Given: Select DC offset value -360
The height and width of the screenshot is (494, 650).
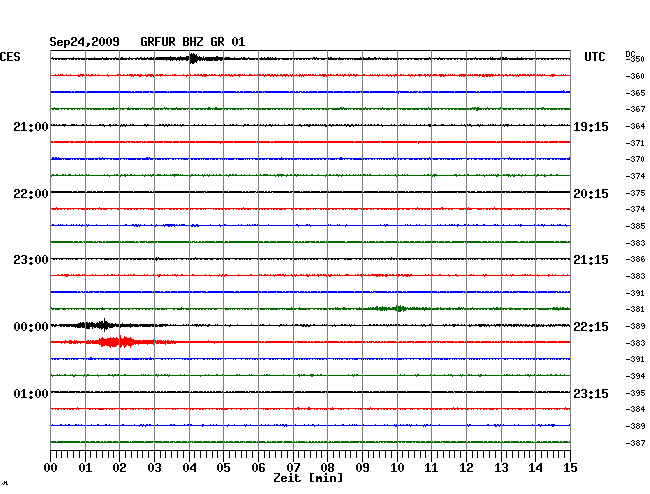Looking at the screenshot, I should click(x=635, y=76).
